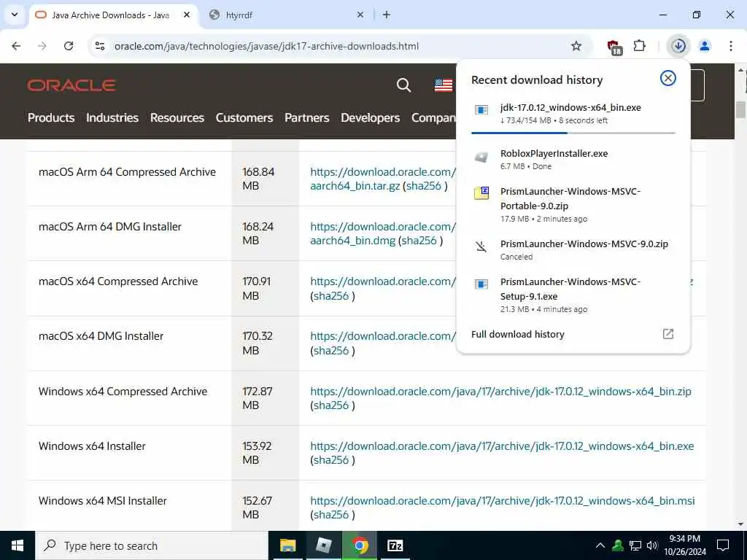
Task: Open File Explorer from taskbar
Action: 287,545
